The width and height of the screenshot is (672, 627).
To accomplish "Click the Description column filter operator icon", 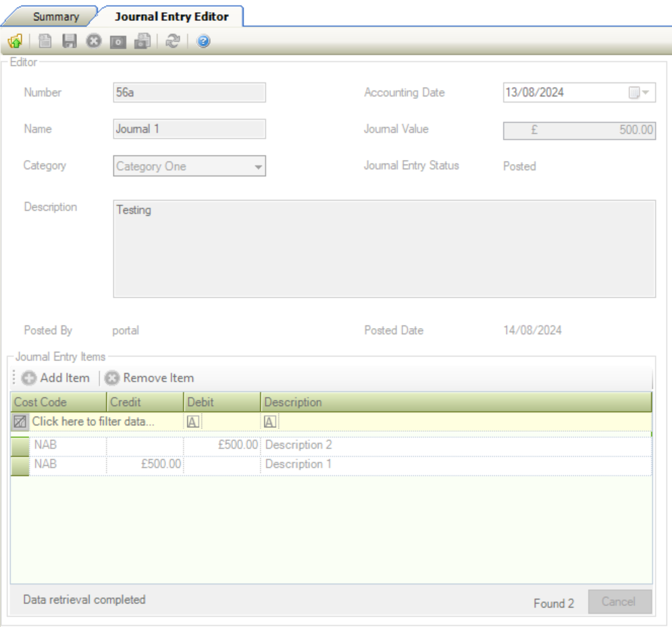I will click(x=268, y=422).
